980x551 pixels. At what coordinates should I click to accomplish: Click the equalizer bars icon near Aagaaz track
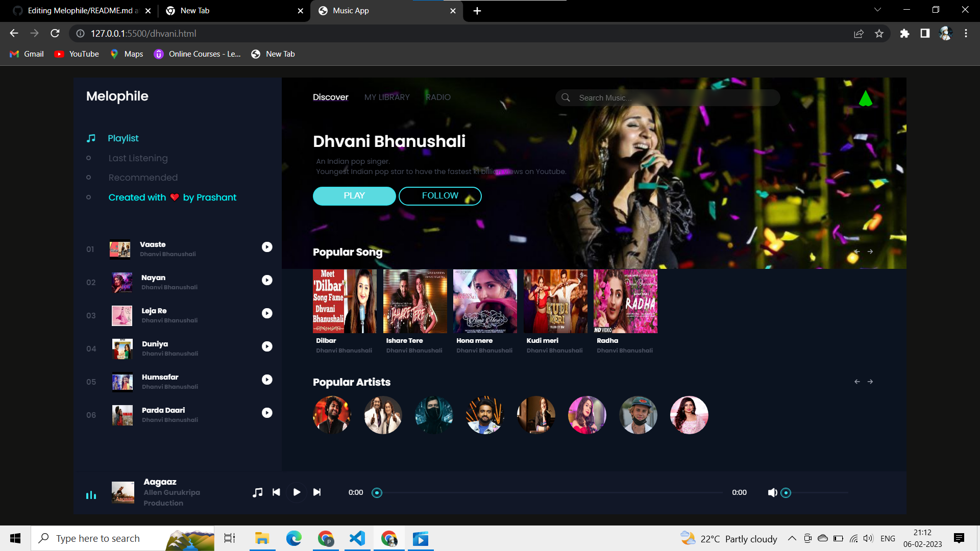point(91,494)
